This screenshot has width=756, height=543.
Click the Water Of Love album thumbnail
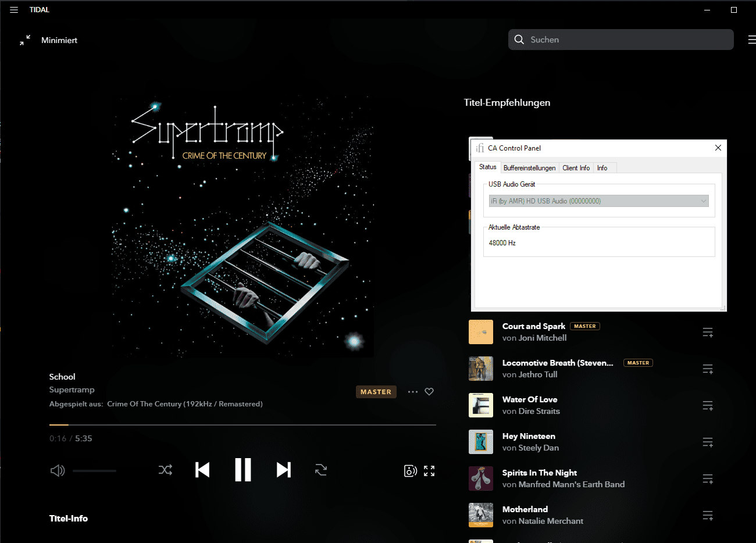(x=481, y=405)
